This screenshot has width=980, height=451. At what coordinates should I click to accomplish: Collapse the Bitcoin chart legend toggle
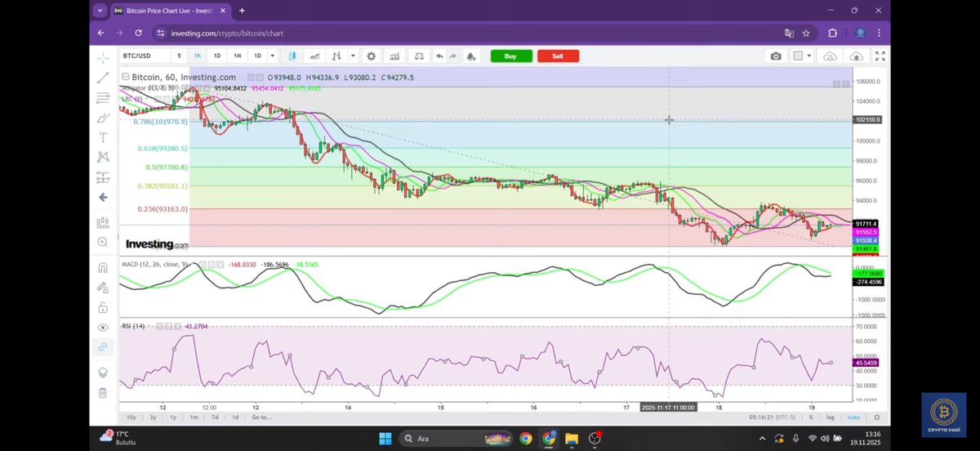point(126,77)
